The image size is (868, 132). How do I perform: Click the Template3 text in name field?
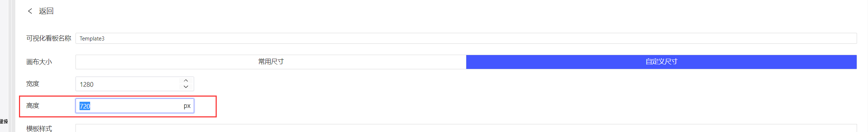tap(92, 39)
